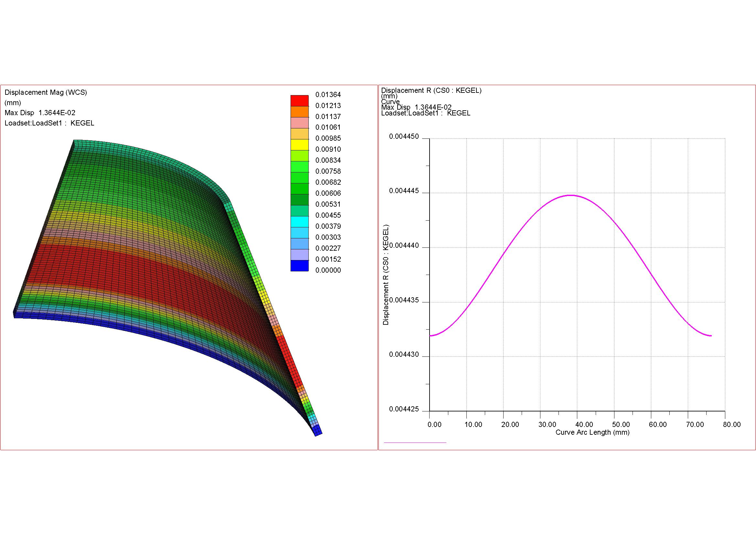Click the 0.01364 legend maximum value label
The image size is (756, 535).
point(328,95)
